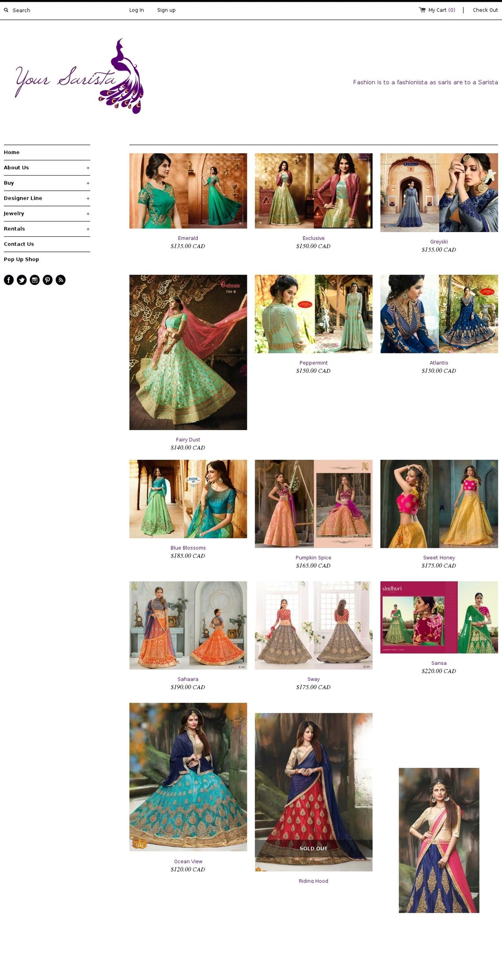This screenshot has height=980, width=502.
Task: Expand the Jewelry submenu
Action: tap(88, 214)
